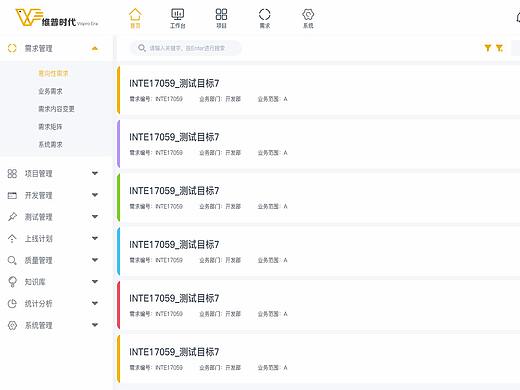Open the 项目 four-squares icon in top navigation
520x390 pixels.
coord(221,14)
